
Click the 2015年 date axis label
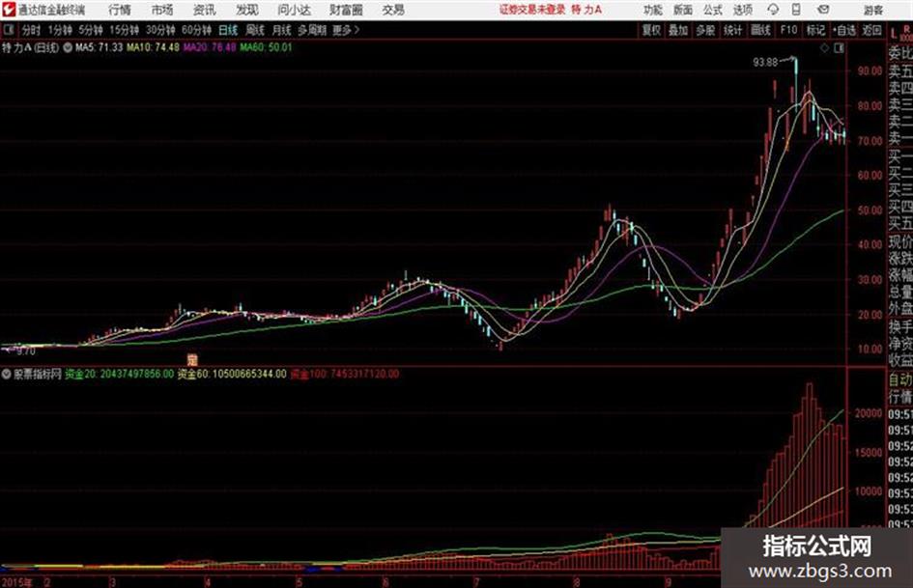pos(17,582)
